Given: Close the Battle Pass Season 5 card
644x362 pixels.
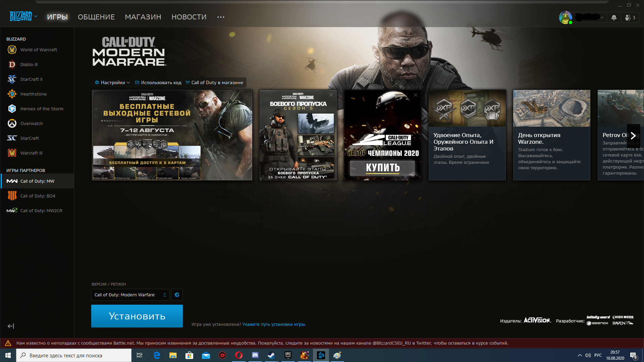Looking at the screenshot, I should [331, 95].
